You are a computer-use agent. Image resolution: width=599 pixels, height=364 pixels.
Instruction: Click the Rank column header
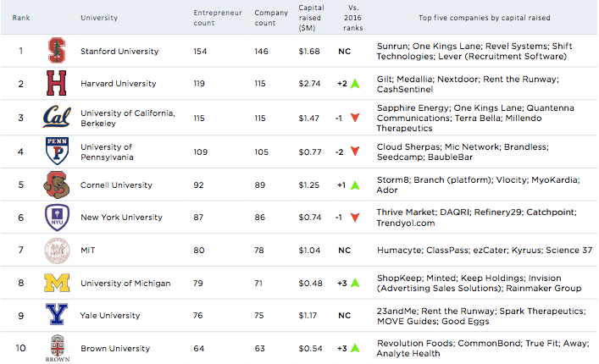tap(21, 18)
